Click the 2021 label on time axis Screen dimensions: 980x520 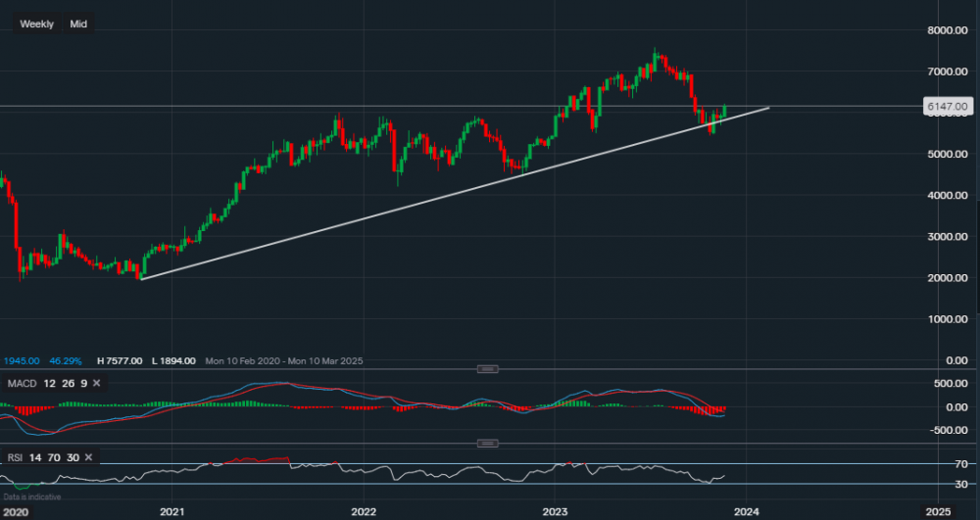pos(171,511)
